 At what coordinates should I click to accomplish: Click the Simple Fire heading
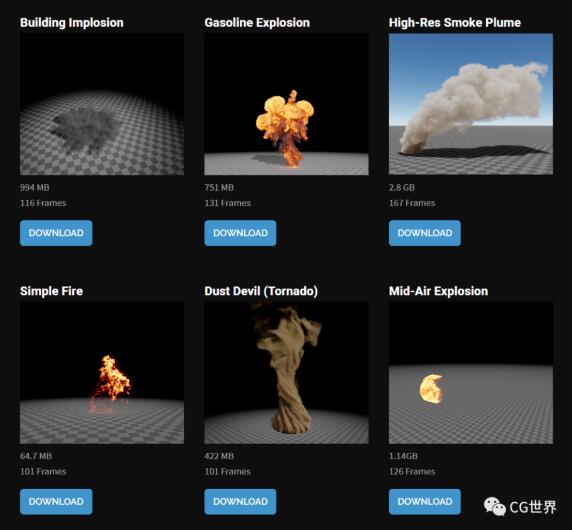coord(51,291)
